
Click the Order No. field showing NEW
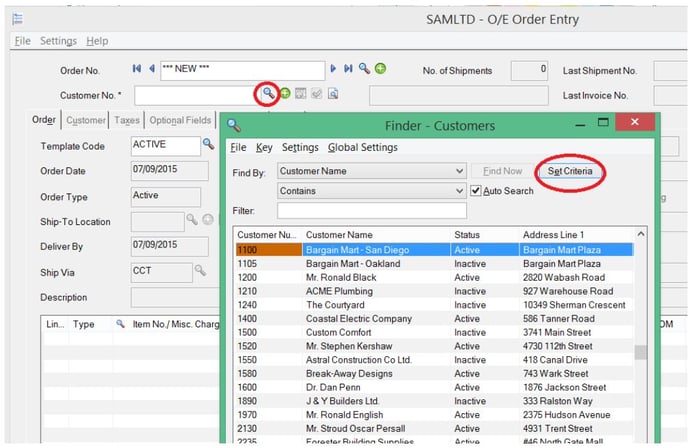click(243, 70)
